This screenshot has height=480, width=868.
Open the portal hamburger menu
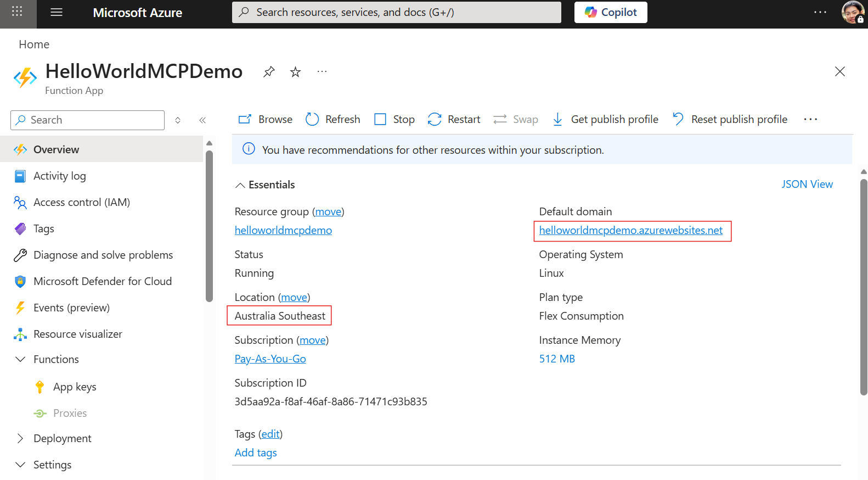tap(57, 12)
